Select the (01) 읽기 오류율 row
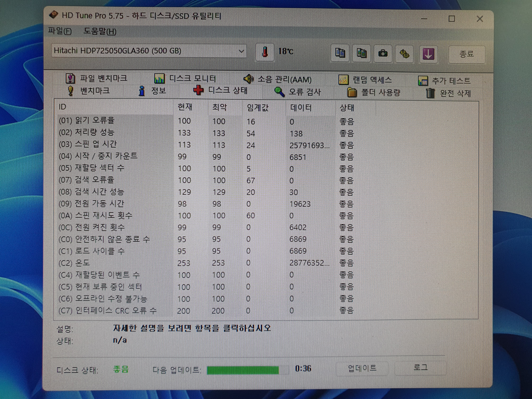Screen dimensions: 532x399 [x=206, y=121]
